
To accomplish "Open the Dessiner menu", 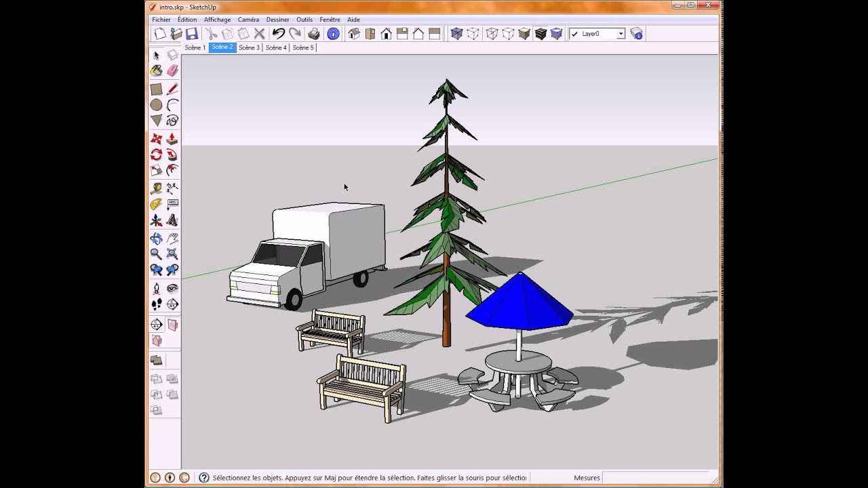I will [277, 20].
